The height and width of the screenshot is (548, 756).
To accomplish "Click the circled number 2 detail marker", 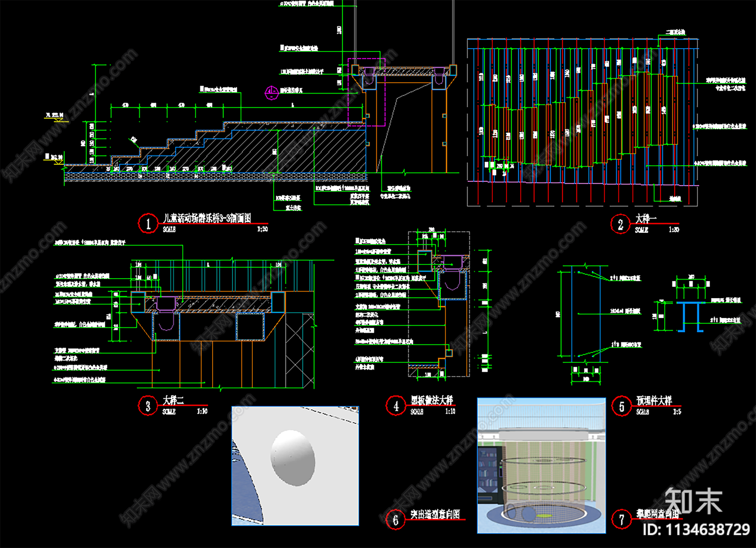I will pos(620,224).
